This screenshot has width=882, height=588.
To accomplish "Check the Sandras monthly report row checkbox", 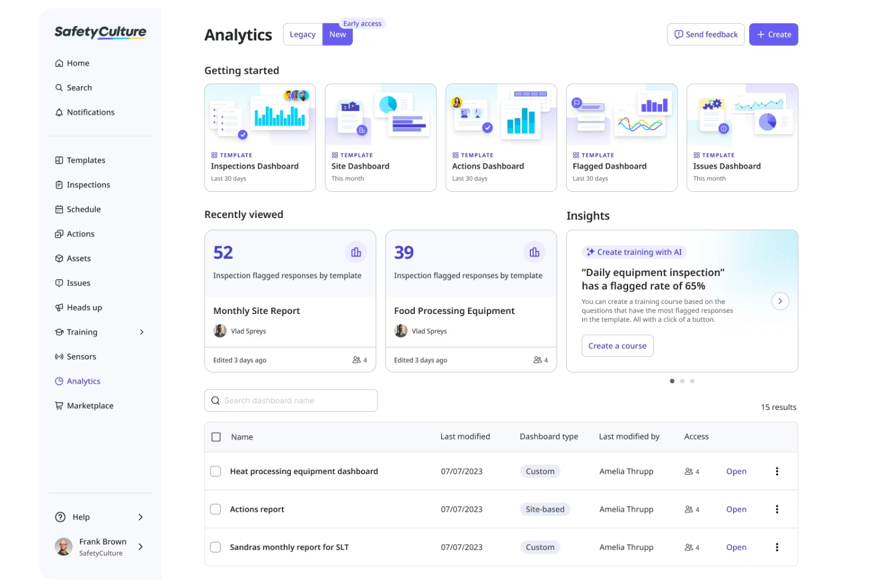I will click(216, 547).
